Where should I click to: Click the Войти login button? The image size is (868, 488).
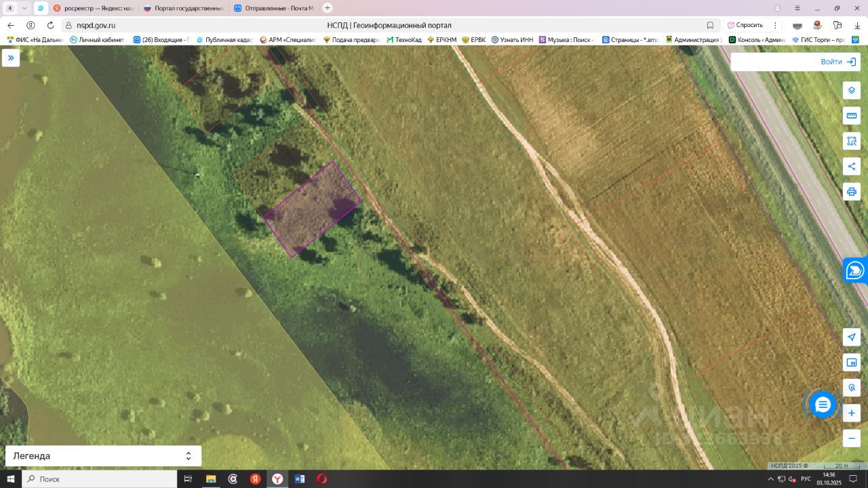coord(838,62)
